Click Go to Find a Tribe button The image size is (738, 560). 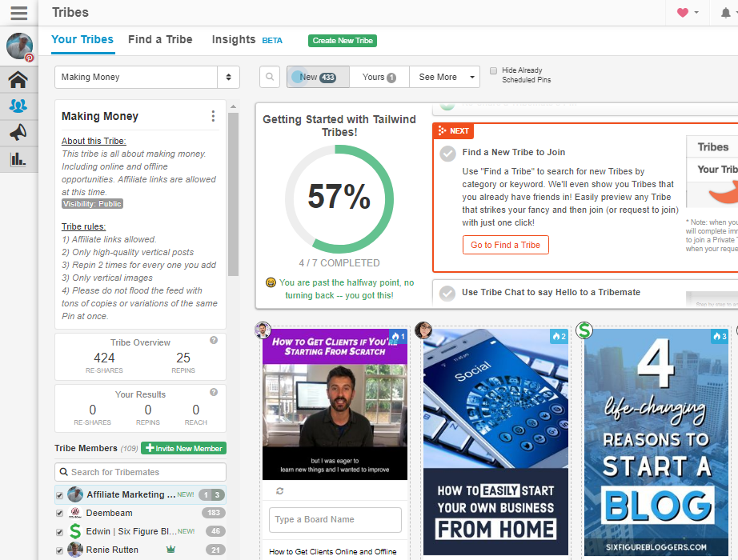click(506, 245)
